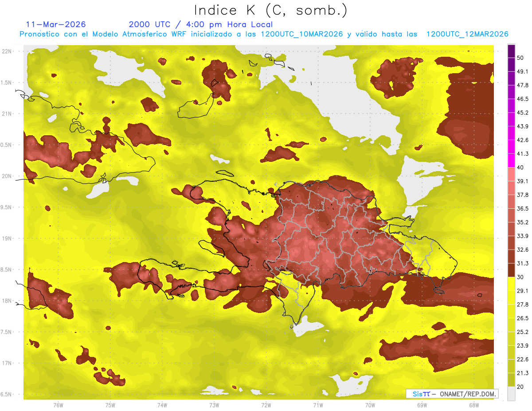532x411 pixels.
Task: Click the 18N latitude axis label
Action: pyautogui.click(x=7, y=301)
